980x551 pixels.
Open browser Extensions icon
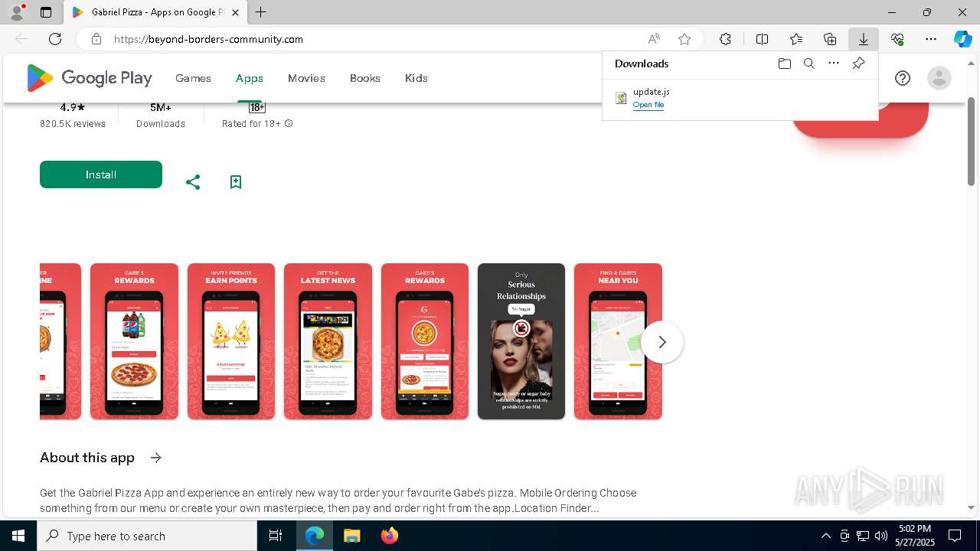point(725,39)
